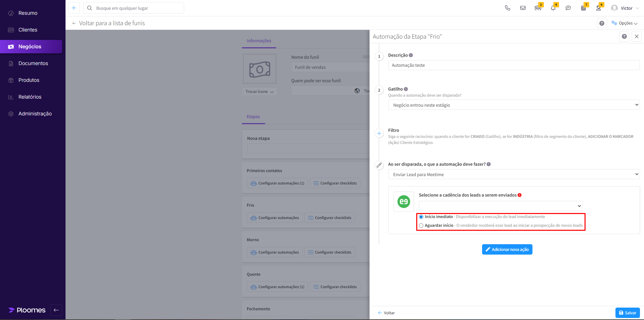Image resolution: width=644 pixels, height=320 pixels.
Task: Click help icon in automation panel header
Action: (624, 37)
